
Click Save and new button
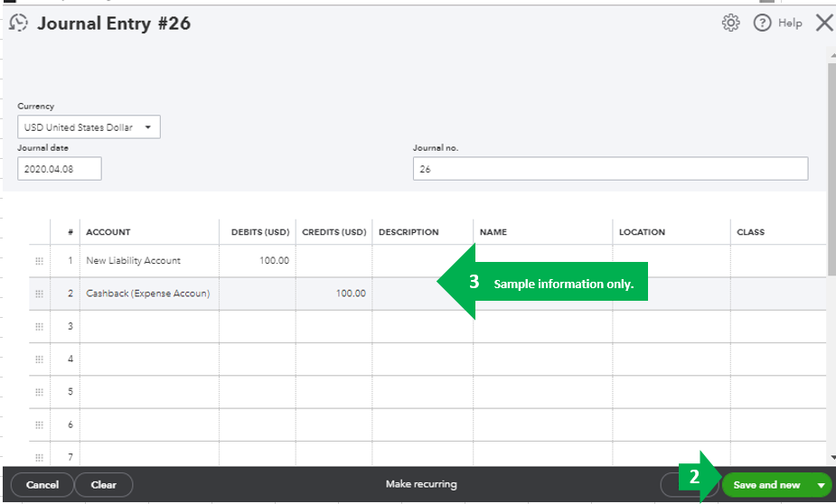(766, 485)
